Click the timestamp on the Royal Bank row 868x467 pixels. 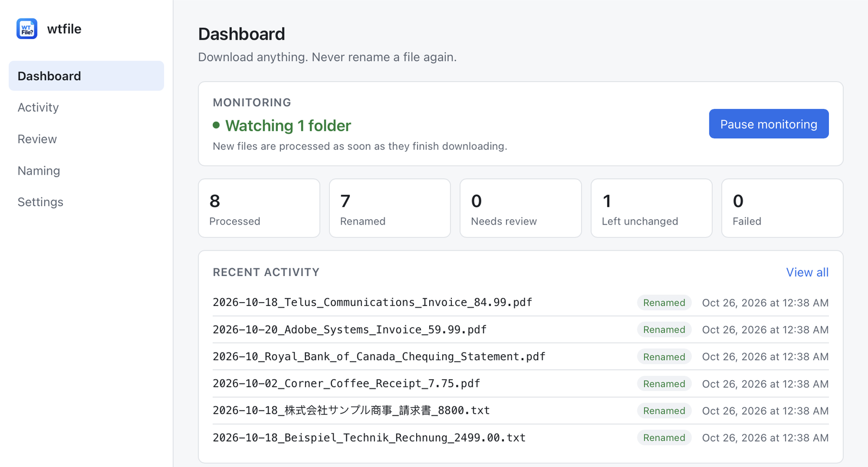tap(765, 357)
